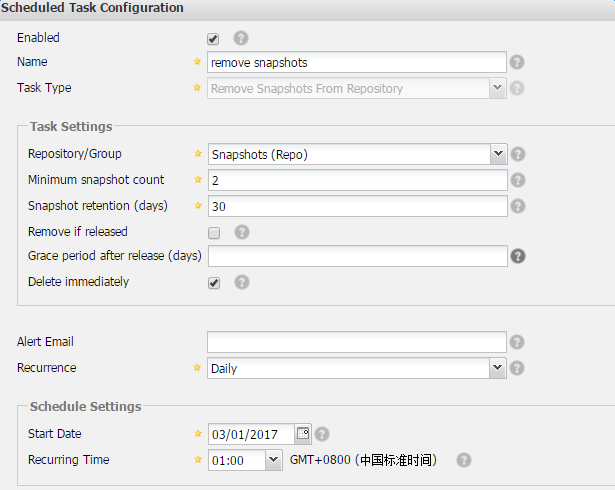615x490 pixels.
Task: Tick the Remove if released checkbox
Action: [214, 233]
